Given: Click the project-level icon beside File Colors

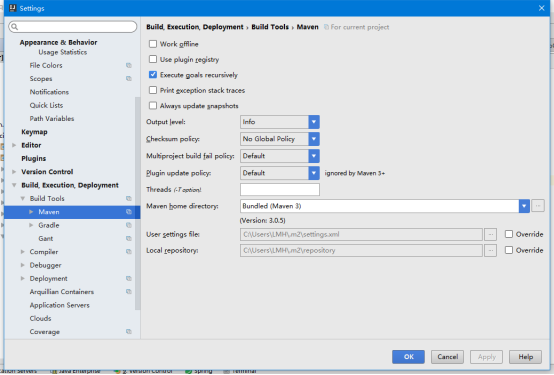Looking at the screenshot, I should [x=129, y=65].
